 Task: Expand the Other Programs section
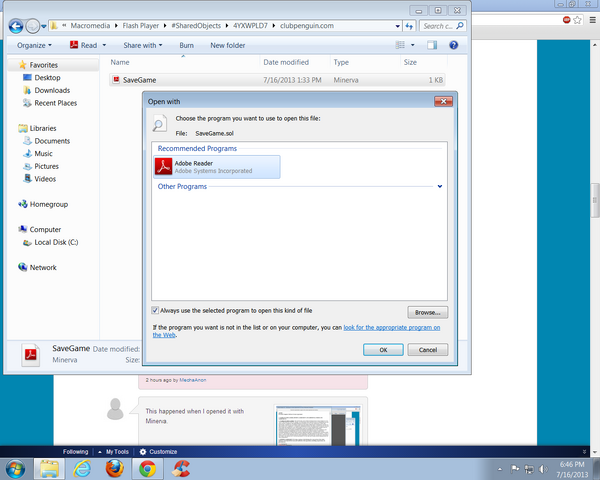coord(440,186)
